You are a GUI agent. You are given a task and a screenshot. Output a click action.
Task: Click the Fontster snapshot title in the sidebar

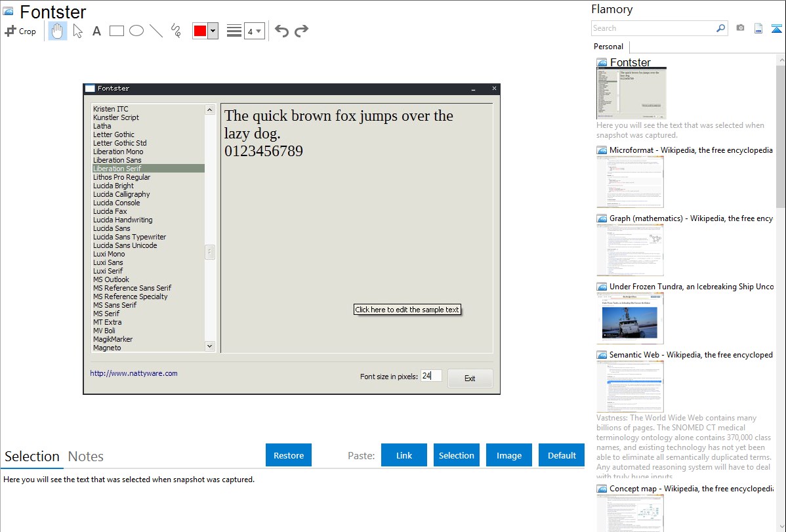(631, 62)
